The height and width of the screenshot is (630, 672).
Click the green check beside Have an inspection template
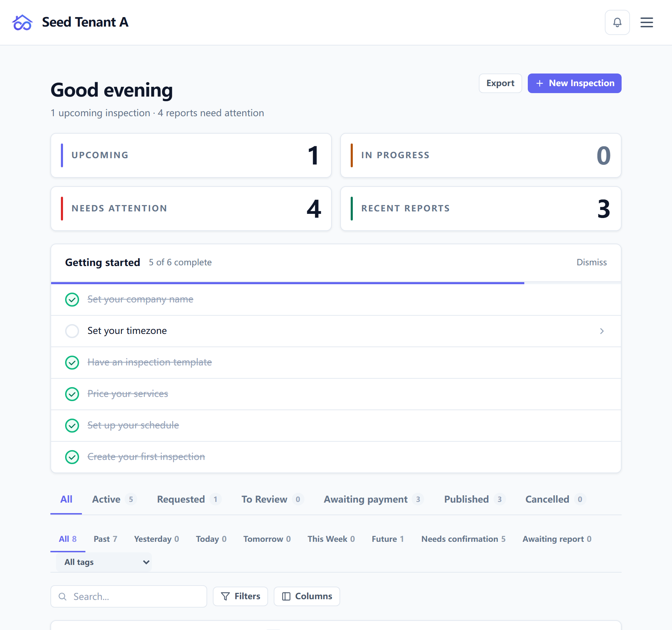72,363
